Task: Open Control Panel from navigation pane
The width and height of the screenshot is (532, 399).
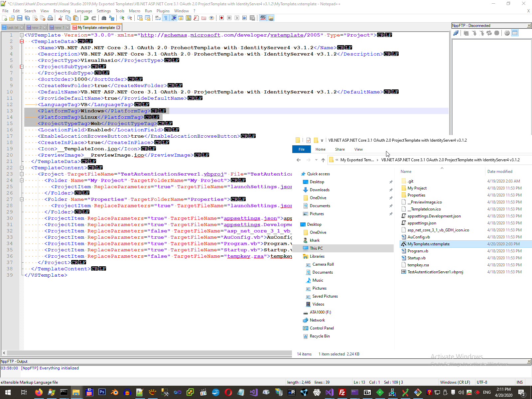Action: 322,328
